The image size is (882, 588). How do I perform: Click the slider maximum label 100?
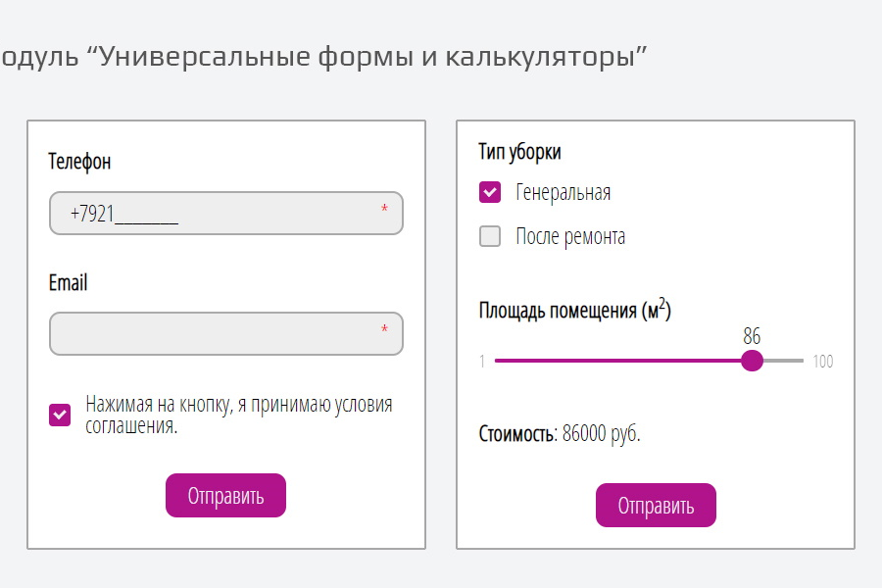click(x=823, y=362)
